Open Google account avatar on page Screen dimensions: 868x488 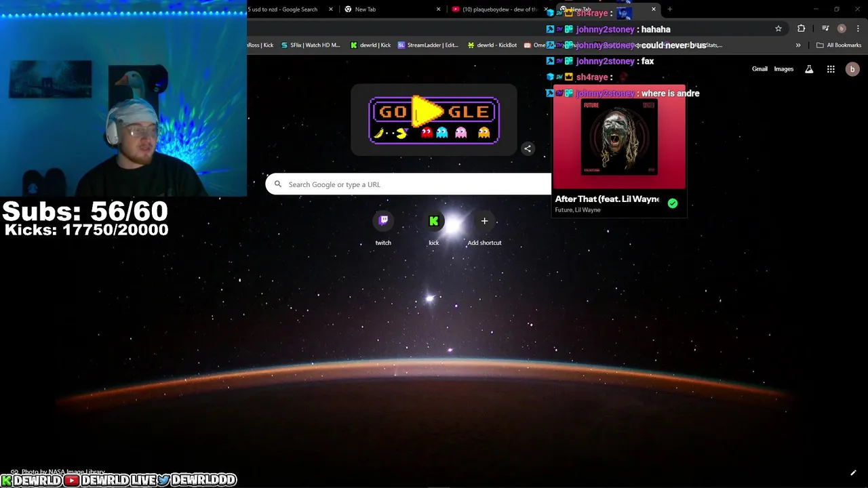tap(852, 69)
